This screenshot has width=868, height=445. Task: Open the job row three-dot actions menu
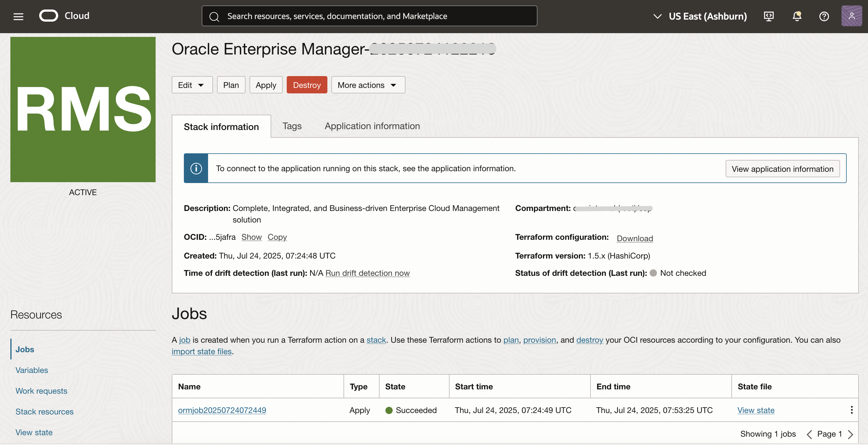click(x=852, y=410)
